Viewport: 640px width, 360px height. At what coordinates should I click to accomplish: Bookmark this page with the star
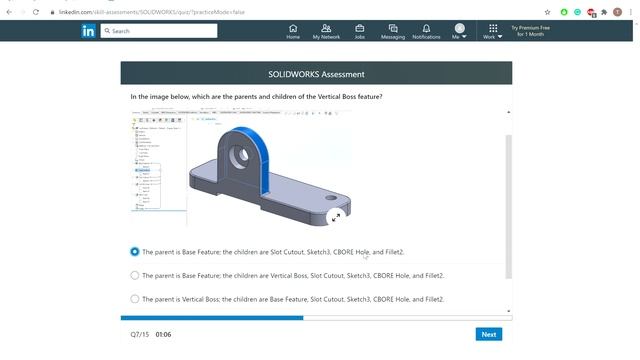pyautogui.click(x=548, y=12)
